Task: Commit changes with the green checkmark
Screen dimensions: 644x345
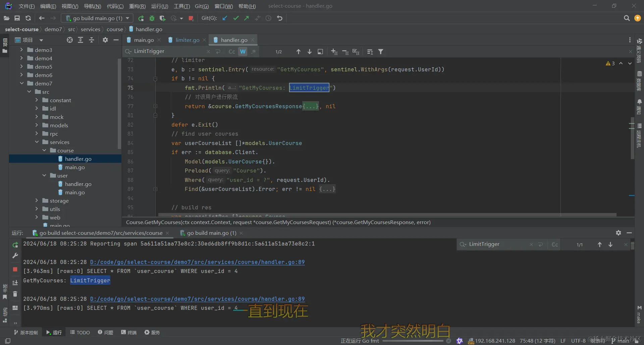Action: (236, 18)
